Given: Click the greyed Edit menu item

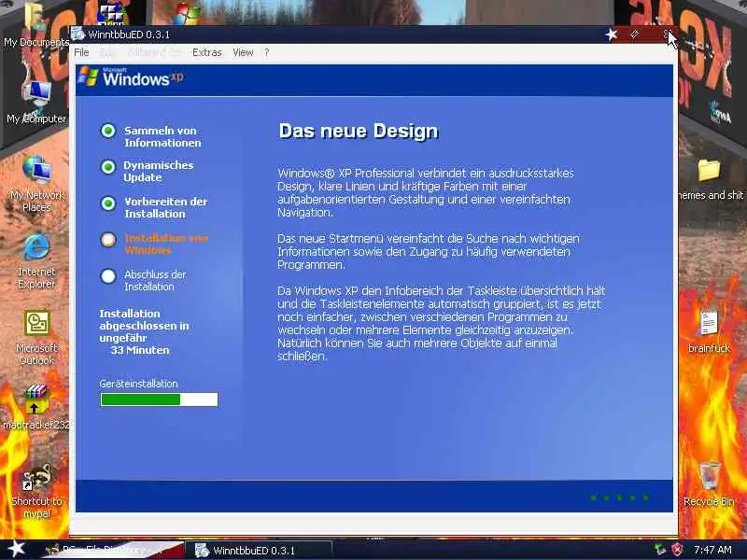Looking at the screenshot, I should 107,52.
